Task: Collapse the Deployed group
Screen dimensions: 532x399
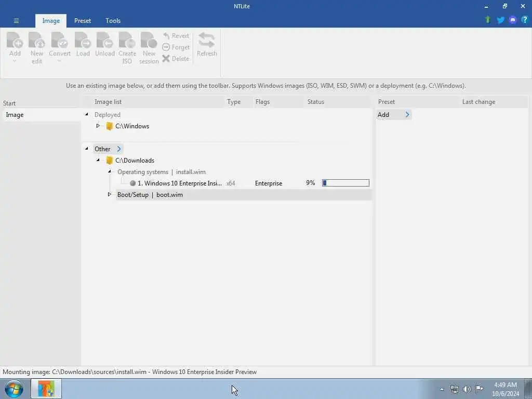Action: pos(87,115)
